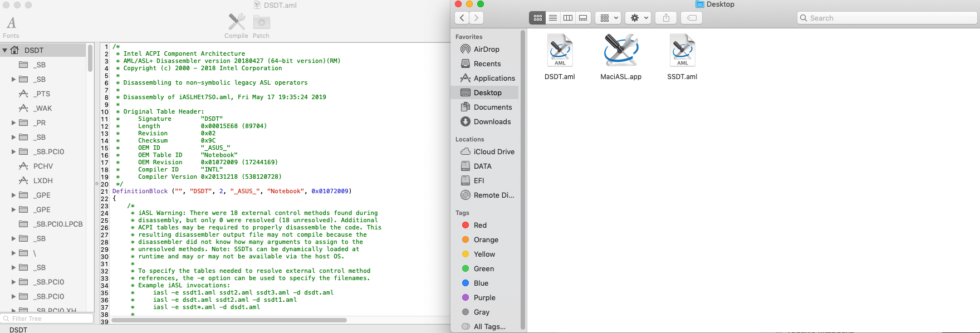This screenshot has width=980, height=333.
Task: Click the Edit Tags button in Finder toolbar
Action: pyautogui.click(x=692, y=18)
